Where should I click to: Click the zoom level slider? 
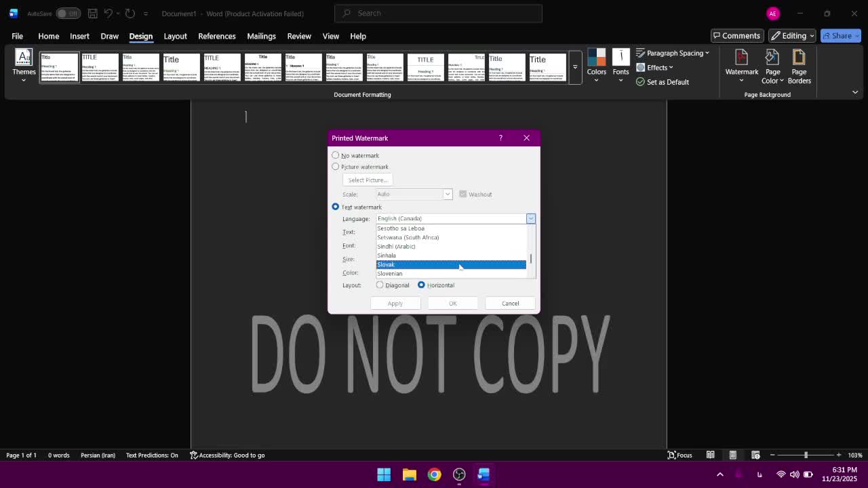806,455
